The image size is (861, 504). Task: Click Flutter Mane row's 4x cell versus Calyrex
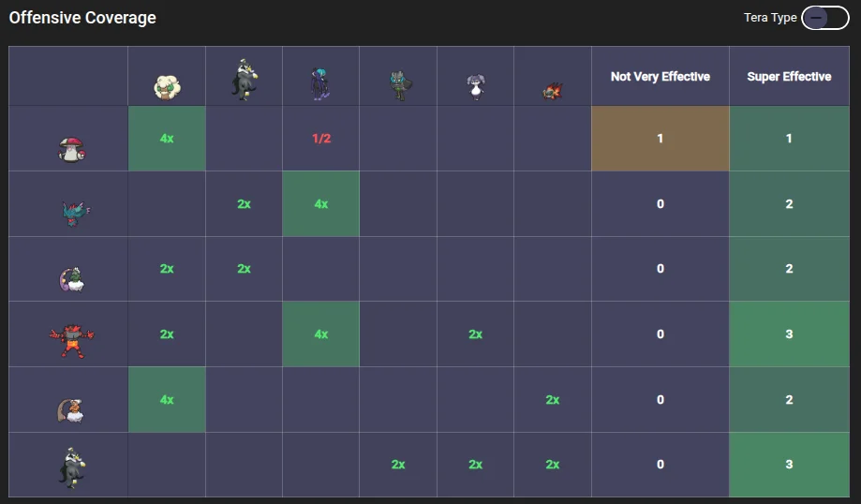[321, 203]
